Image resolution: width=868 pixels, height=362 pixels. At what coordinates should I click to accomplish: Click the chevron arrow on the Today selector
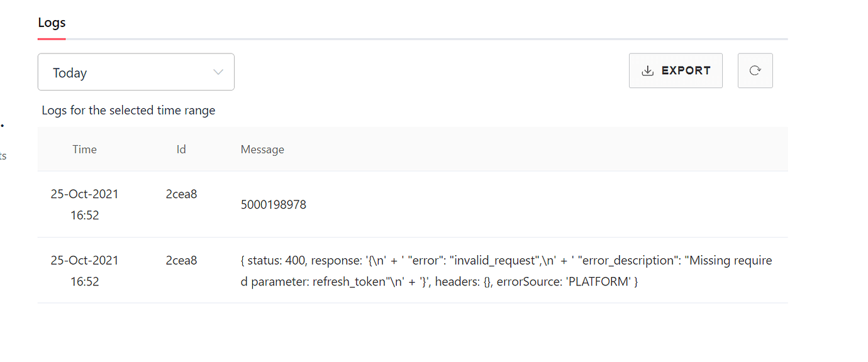pos(217,72)
